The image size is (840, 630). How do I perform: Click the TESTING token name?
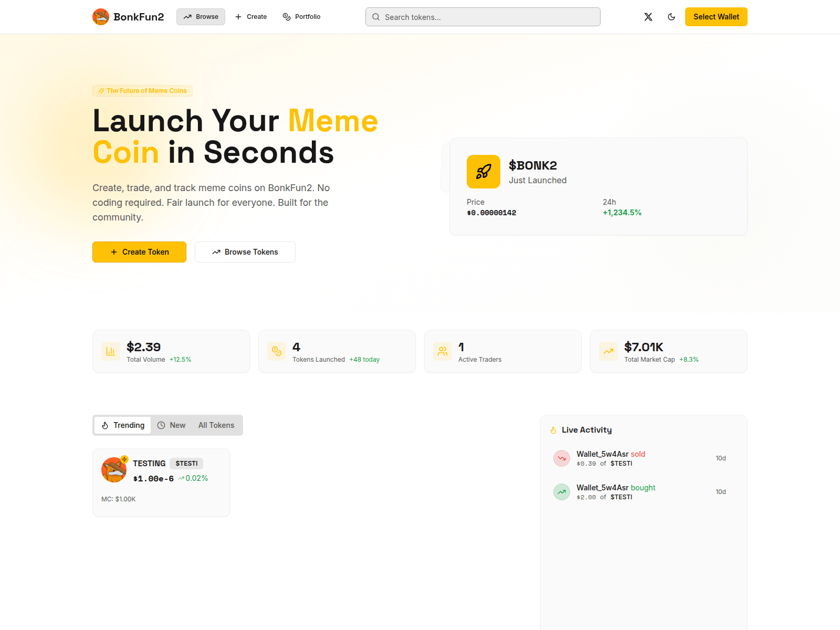pos(149,464)
